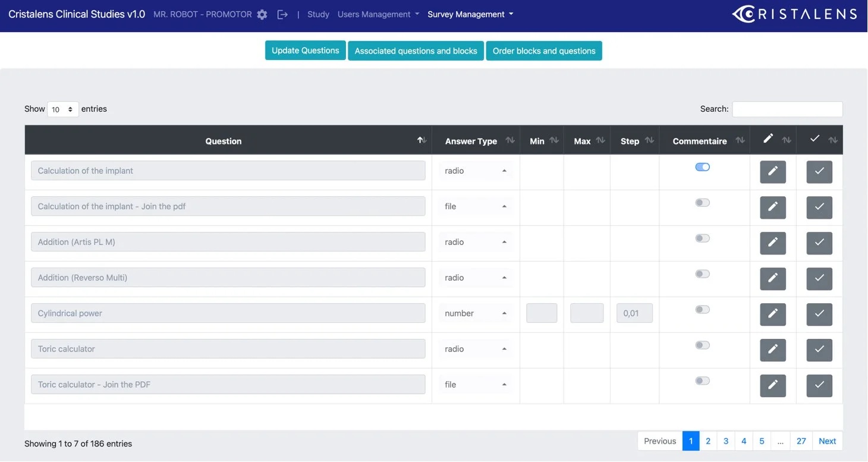Edit the Addition (Artis PL M) question
This screenshot has height=462, width=868.
tap(772, 243)
